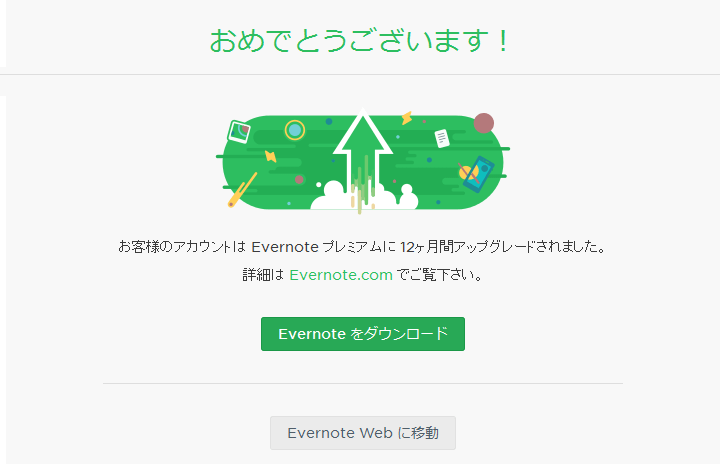Follow the Evernote.com green link

point(341,275)
